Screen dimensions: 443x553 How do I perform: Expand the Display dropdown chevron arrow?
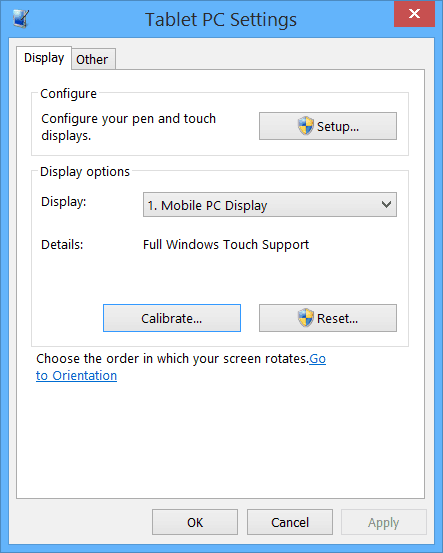pos(386,205)
